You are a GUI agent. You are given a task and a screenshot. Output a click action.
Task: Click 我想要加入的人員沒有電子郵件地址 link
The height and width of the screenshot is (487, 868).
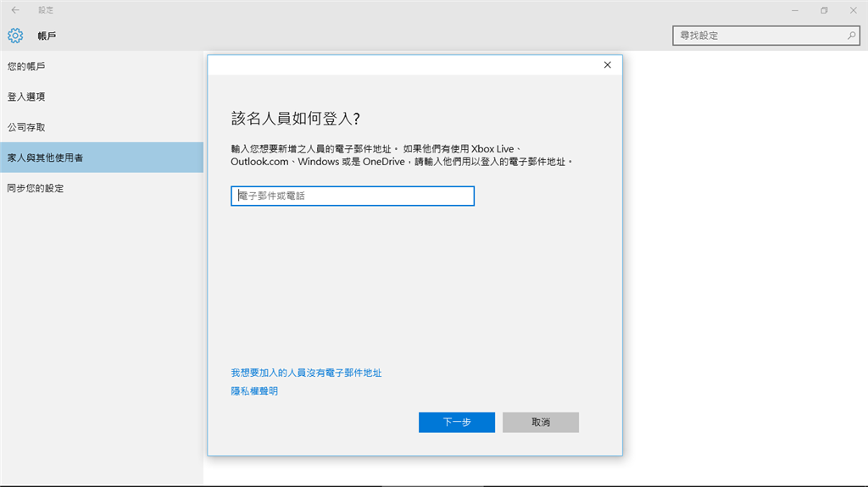point(306,373)
